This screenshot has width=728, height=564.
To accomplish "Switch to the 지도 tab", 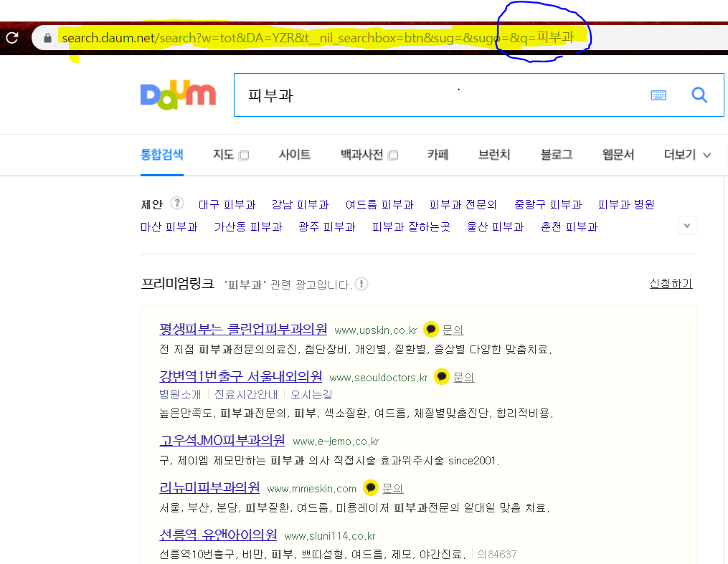I will (x=223, y=155).
